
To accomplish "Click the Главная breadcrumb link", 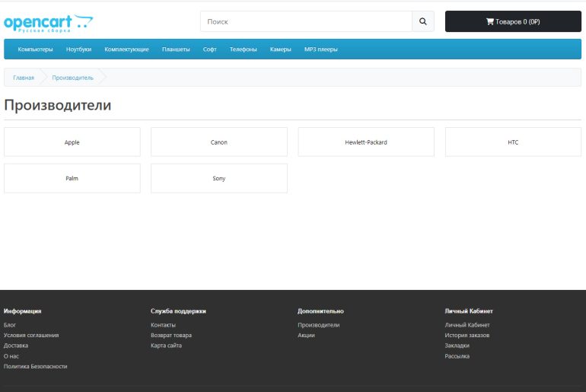I will (24, 78).
